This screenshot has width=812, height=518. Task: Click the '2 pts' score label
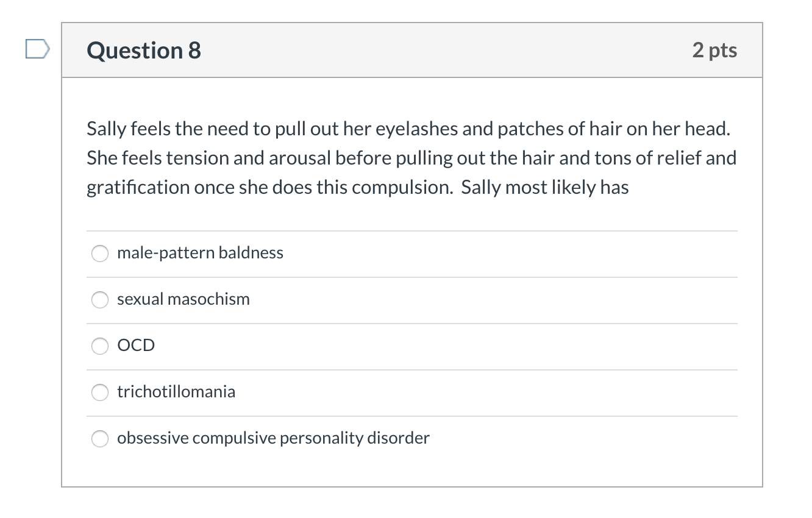pyautogui.click(x=714, y=51)
